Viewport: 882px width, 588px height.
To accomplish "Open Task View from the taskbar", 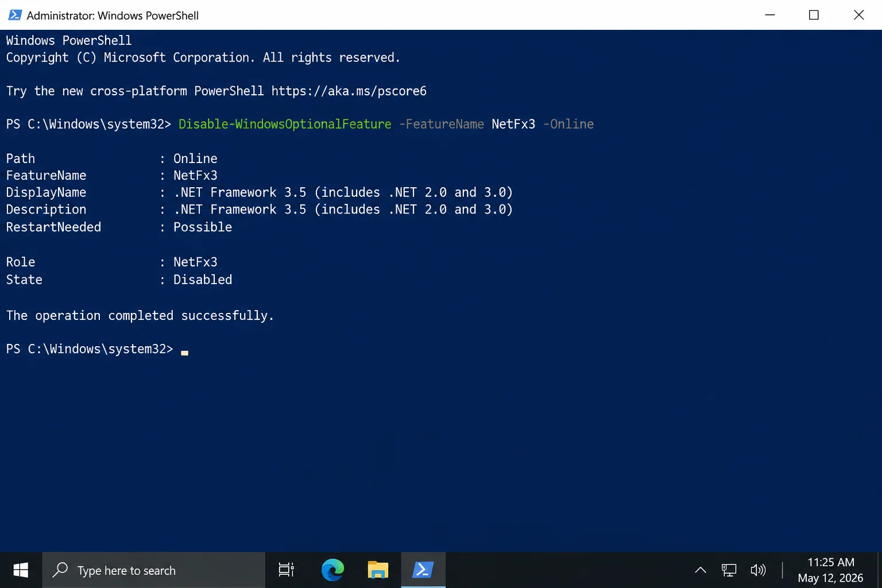I will (x=286, y=570).
